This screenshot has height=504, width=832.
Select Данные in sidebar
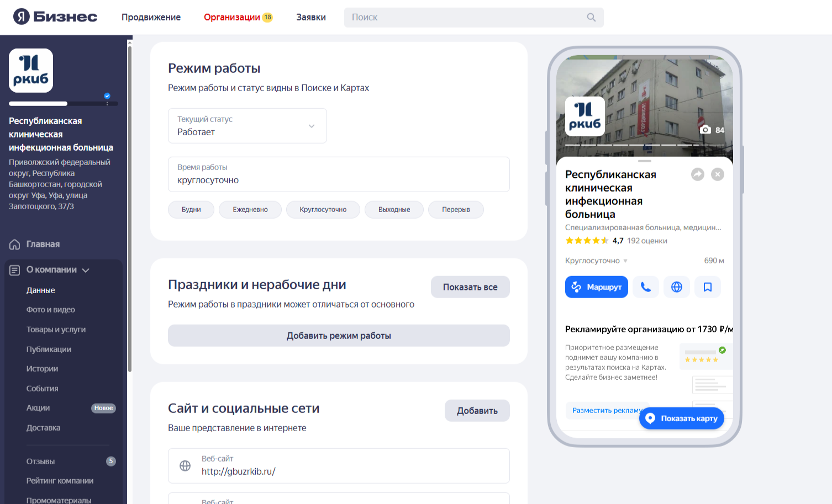tap(41, 290)
